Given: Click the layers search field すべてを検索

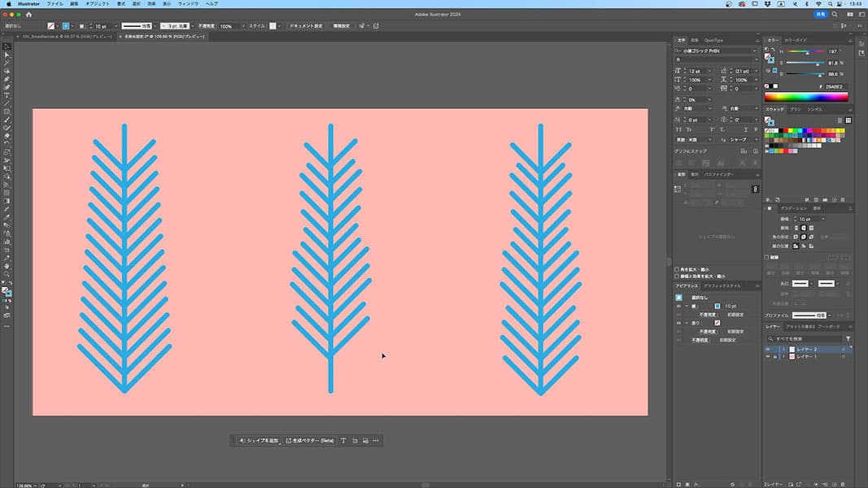Looking at the screenshot, I should tap(805, 338).
